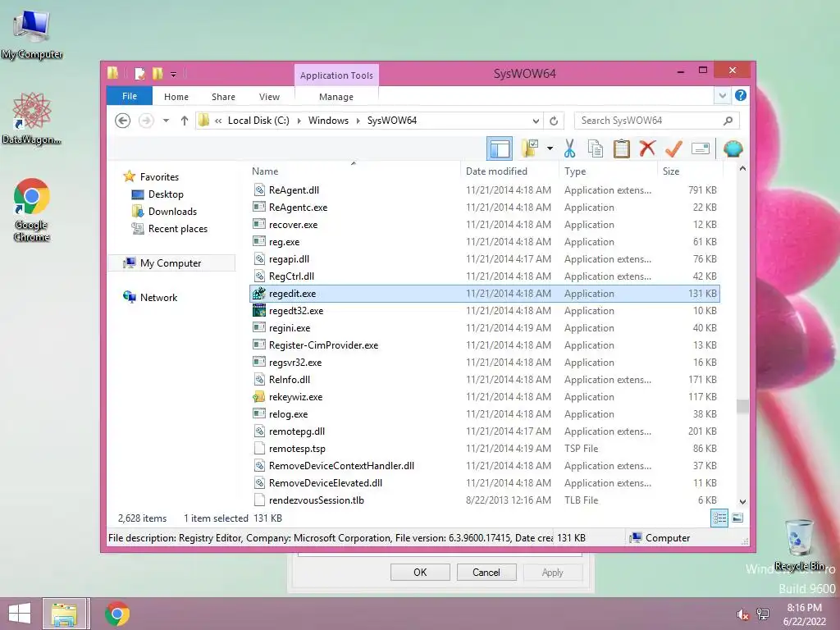Click the search magnifier icon

[x=728, y=121]
